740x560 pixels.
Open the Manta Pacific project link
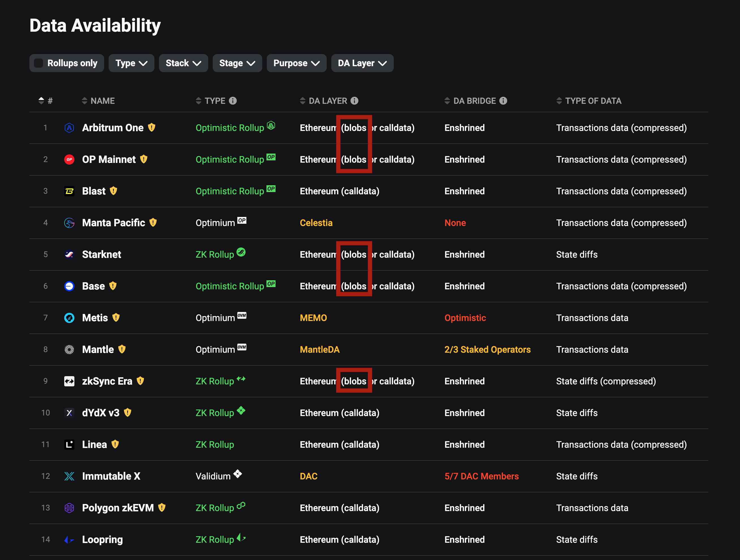(113, 223)
